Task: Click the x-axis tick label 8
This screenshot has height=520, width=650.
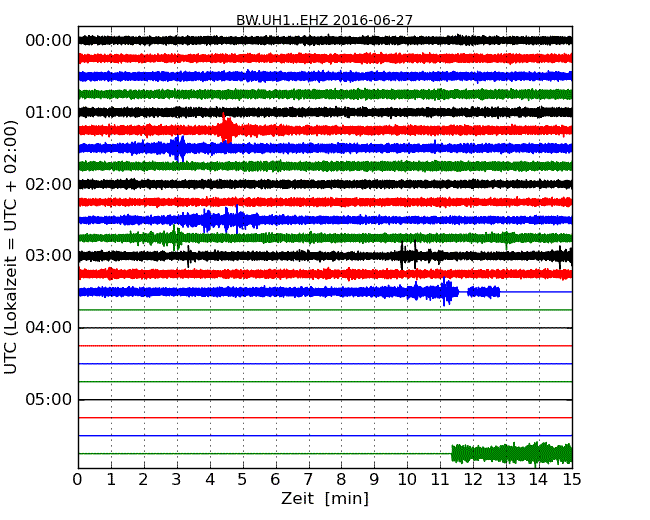Action: pyautogui.click(x=342, y=480)
